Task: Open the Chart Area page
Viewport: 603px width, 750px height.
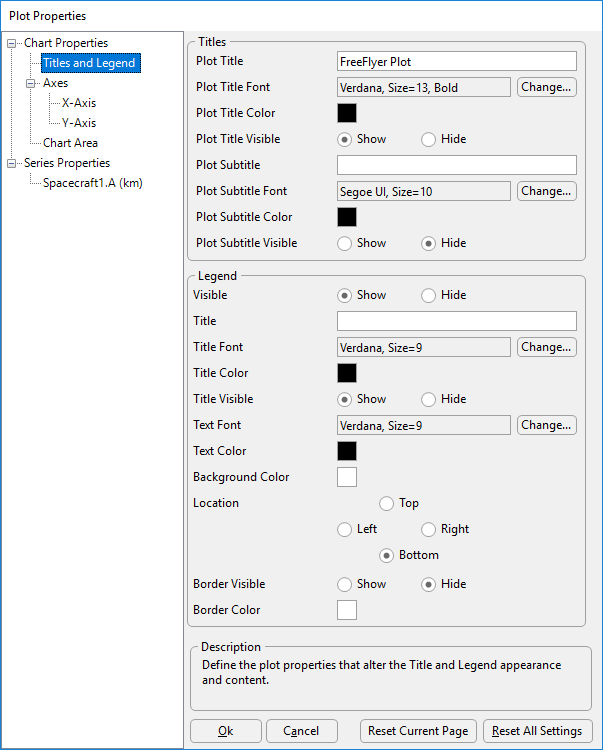Action: point(70,143)
